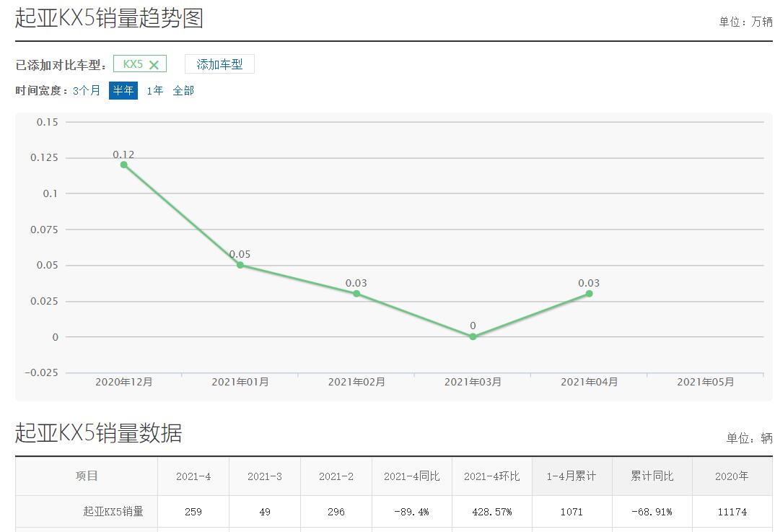Viewport: 775px width, 532px height.
Task: Click the 0.05 data point for 2021年01月
Action: point(240,265)
